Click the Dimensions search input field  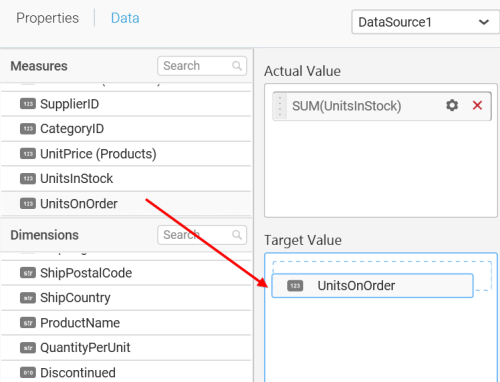point(202,235)
